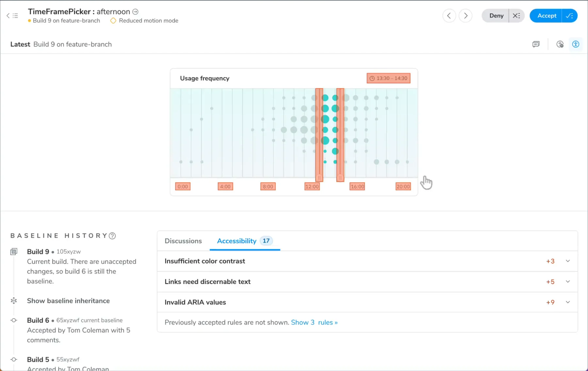Click the Usage frequency chart heading
The height and width of the screenshot is (371, 588).
[x=205, y=78]
